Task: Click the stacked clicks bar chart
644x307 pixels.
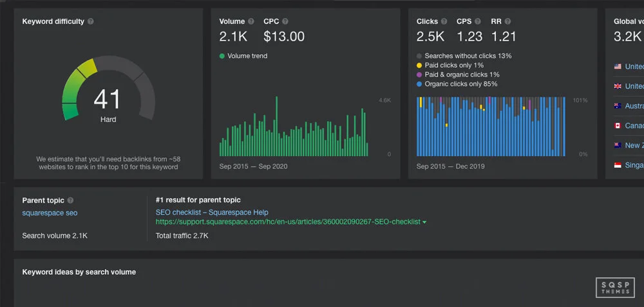Action: (491, 126)
